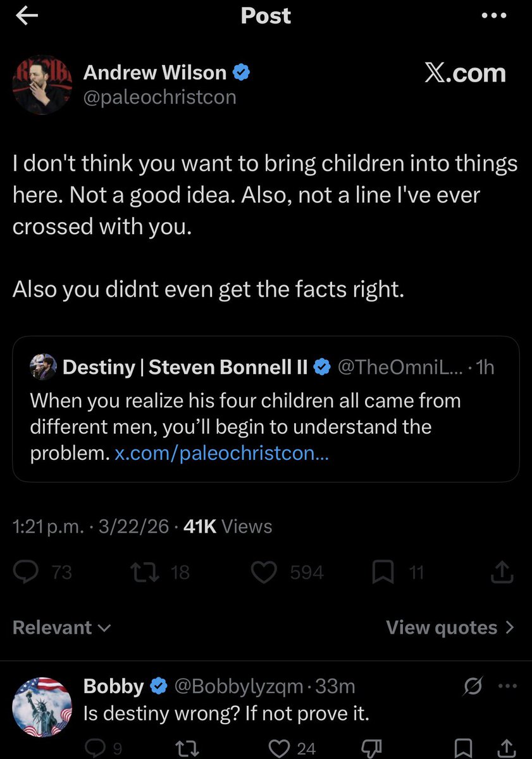Screen dimensions: 532x759
Task: Like the post with 594 hearts
Action: click(x=288, y=572)
